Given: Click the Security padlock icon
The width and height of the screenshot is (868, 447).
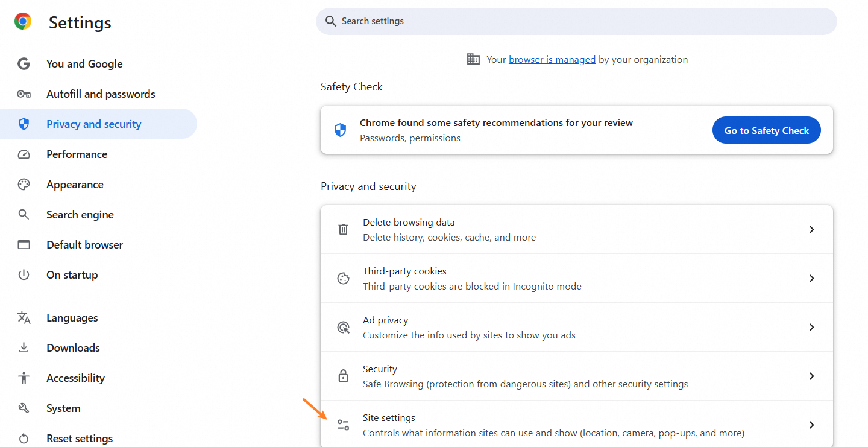Looking at the screenshot, I should 343,376.
